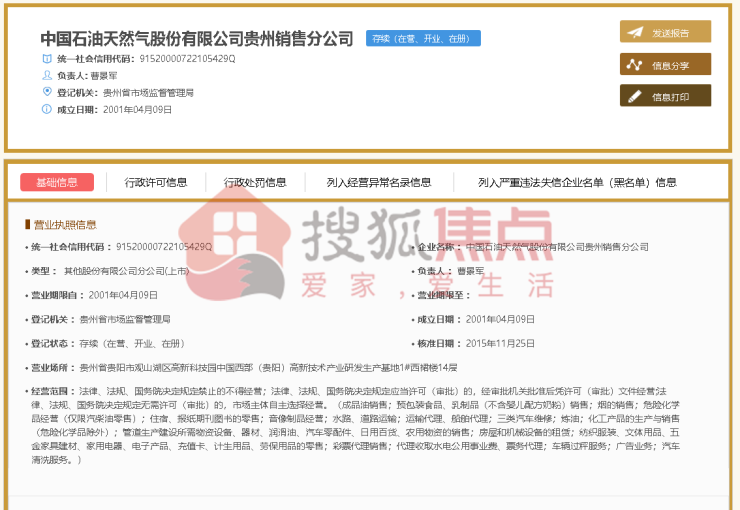
Task: Open the 行政处罚信息 tab
Action: coord(255,182)
